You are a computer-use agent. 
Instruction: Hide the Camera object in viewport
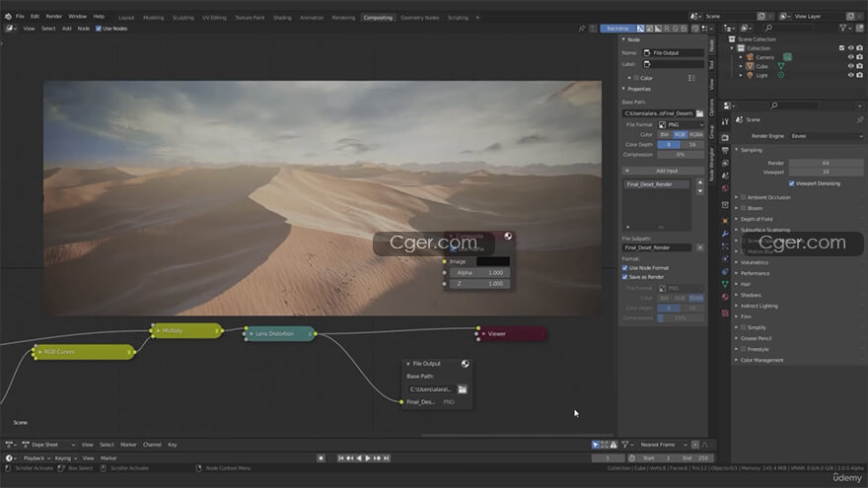click(x=851, y=57)
